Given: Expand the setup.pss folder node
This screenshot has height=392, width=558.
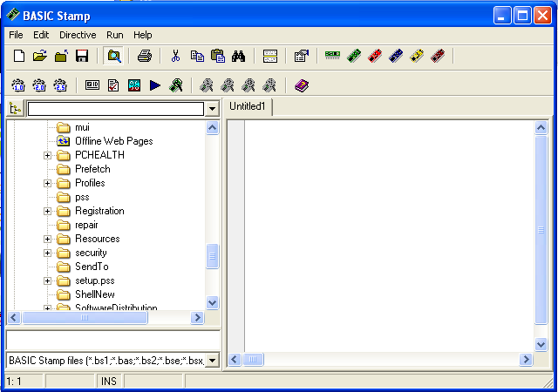Looking at the screenshot, I should point(47,281).
